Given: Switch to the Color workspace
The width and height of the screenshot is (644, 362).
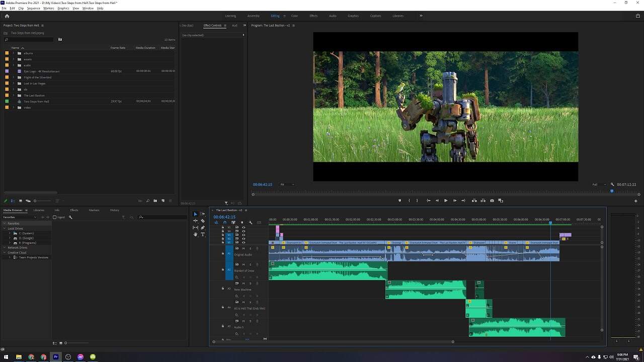Looking at the screenshot, I should point(294,16).
